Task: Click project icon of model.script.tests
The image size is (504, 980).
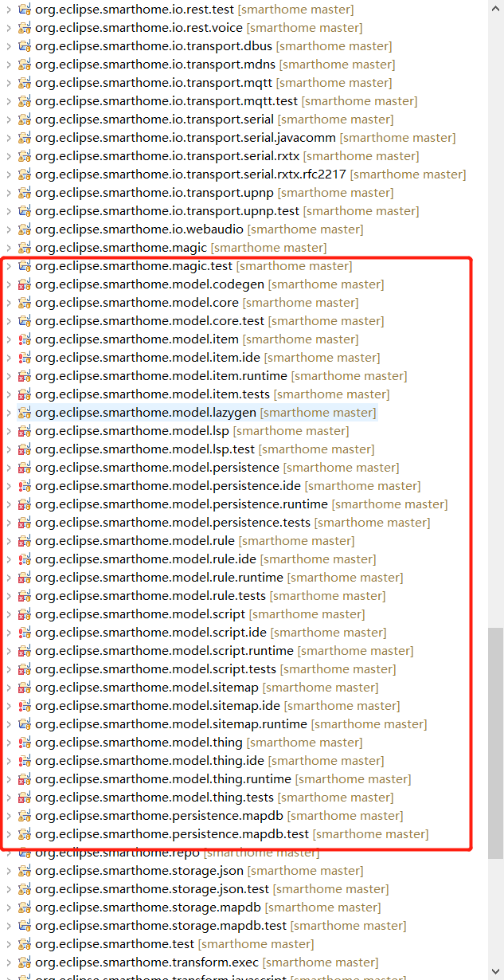Action: (x=25, y=669)
